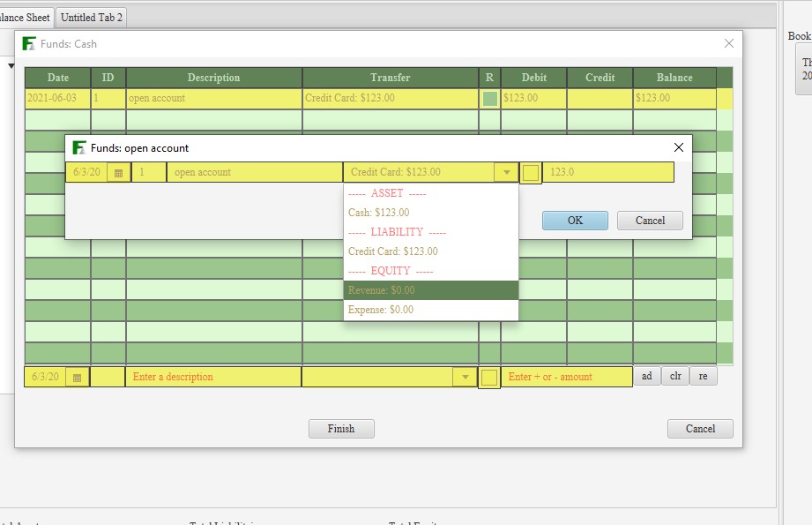Screen dimensions: 812x525
Task: Click the 'clr' button to clear the entry
Action: point(675,376)
